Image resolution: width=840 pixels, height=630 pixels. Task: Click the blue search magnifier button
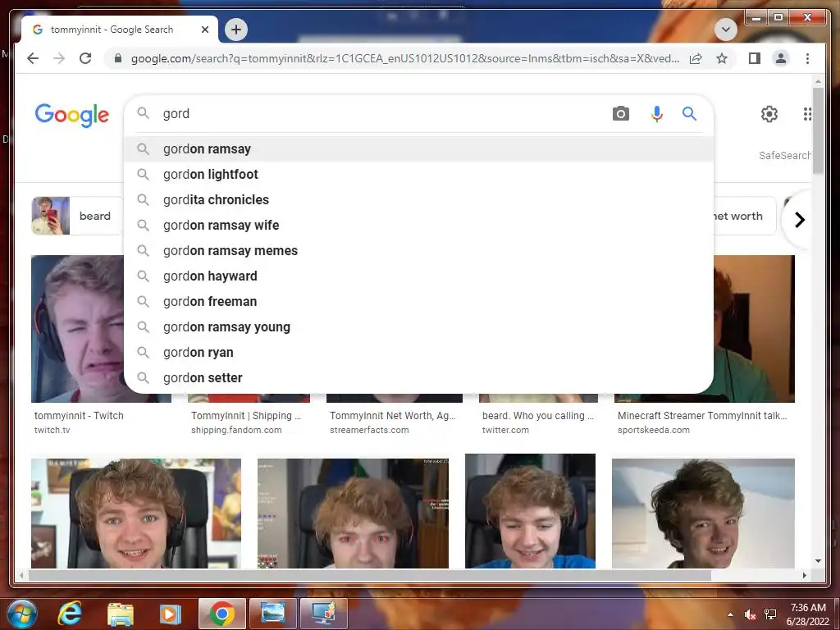point(689,113)
